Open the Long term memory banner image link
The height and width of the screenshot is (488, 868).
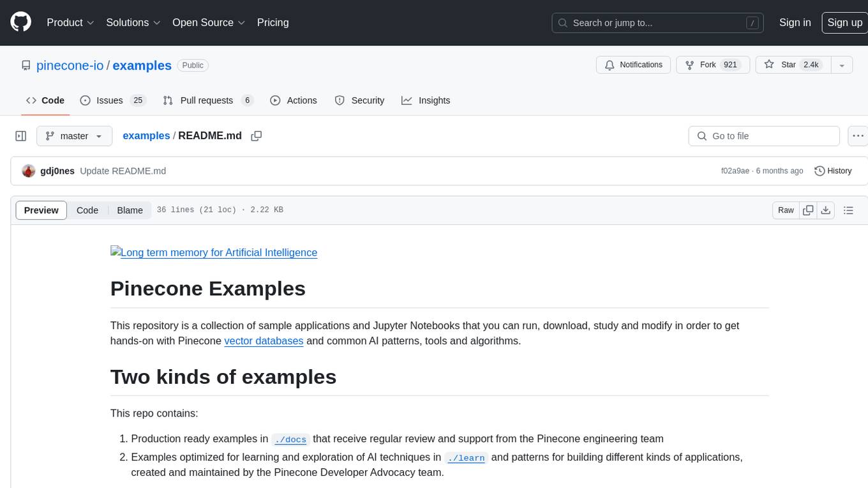point(214,252)
